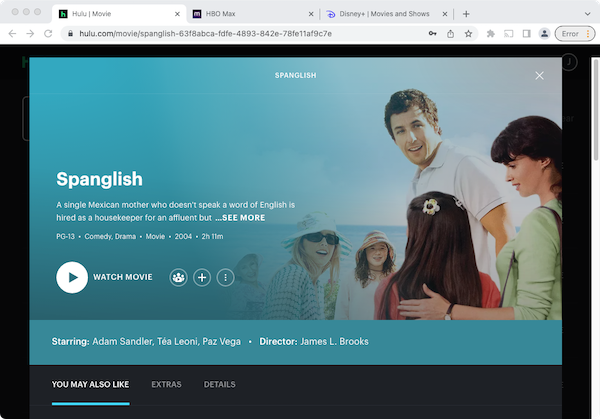Screen dimensions: 600x419
Task: Start a Watch Party with the group icon
Action: (x=178, y=277)
